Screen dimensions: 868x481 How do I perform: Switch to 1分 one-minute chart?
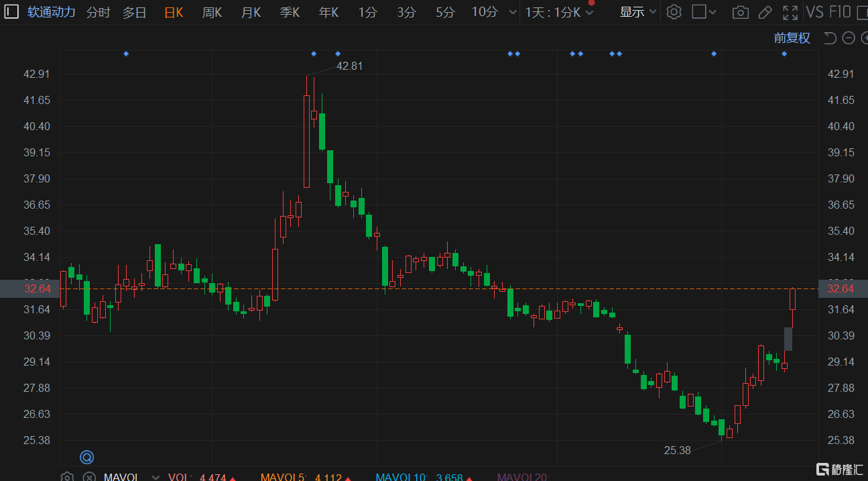pyautogui.click(x=367, y=12)
